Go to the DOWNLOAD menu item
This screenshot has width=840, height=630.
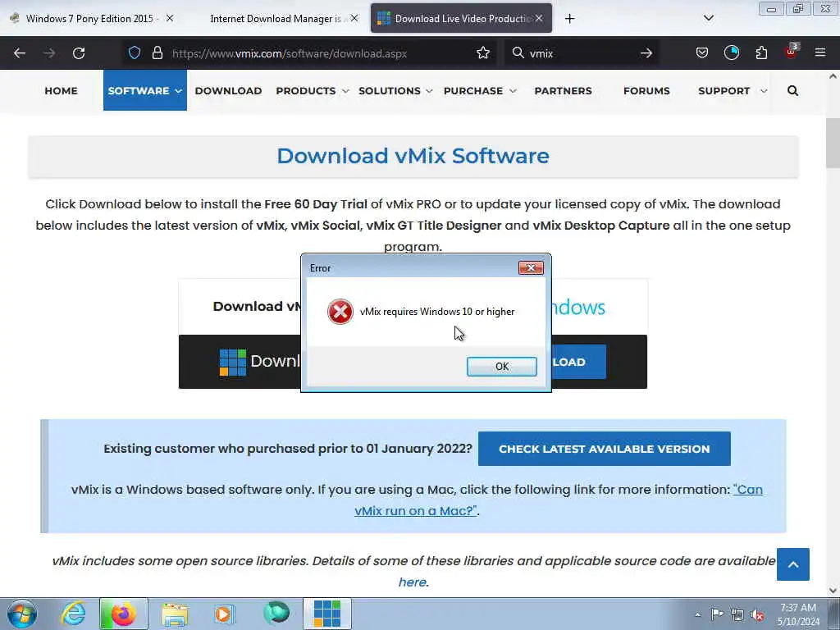pos(228,90)
